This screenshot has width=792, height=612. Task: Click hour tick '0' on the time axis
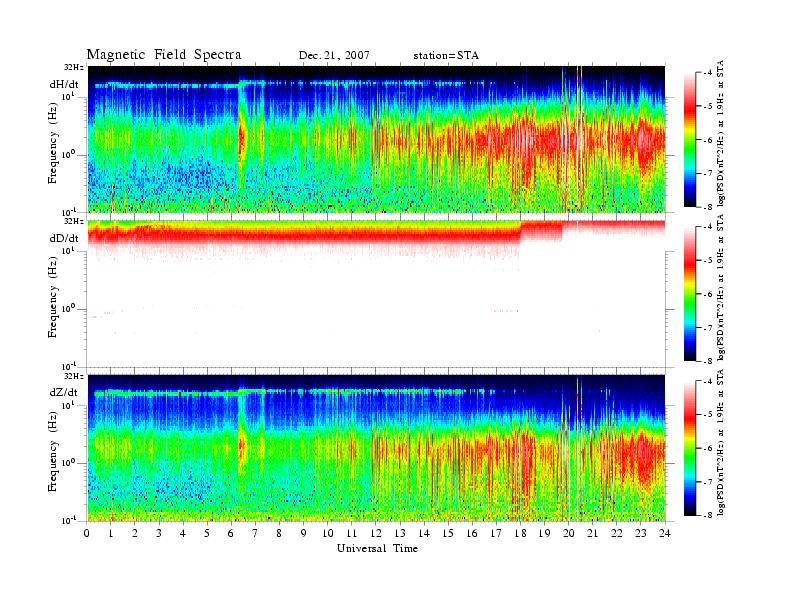click(87, 534)
